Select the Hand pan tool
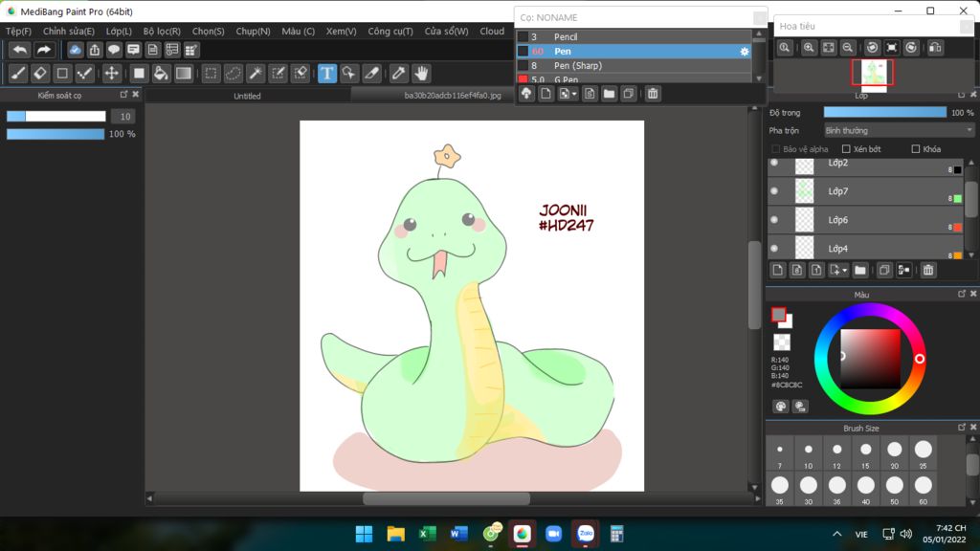The width and height of the screenshot is (980, 551). tap(421, 74)
